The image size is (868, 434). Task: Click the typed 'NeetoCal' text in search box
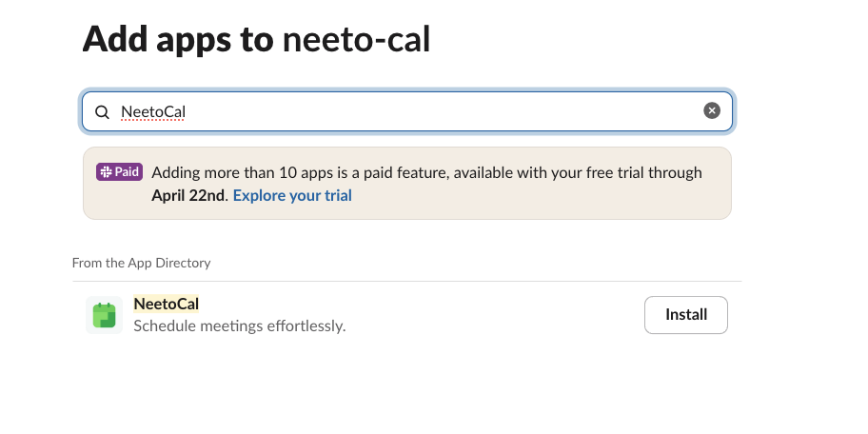(153, 111)
